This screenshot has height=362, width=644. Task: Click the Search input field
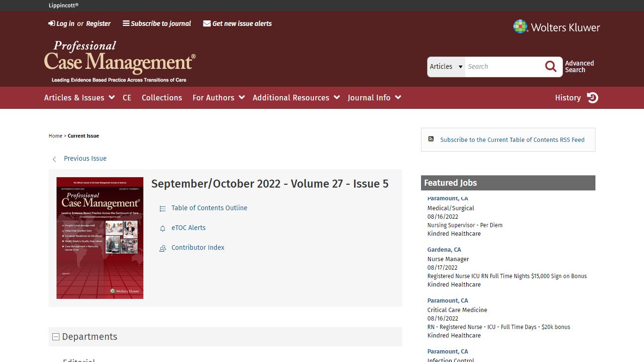pyautogui.click(x=504, y=66)
